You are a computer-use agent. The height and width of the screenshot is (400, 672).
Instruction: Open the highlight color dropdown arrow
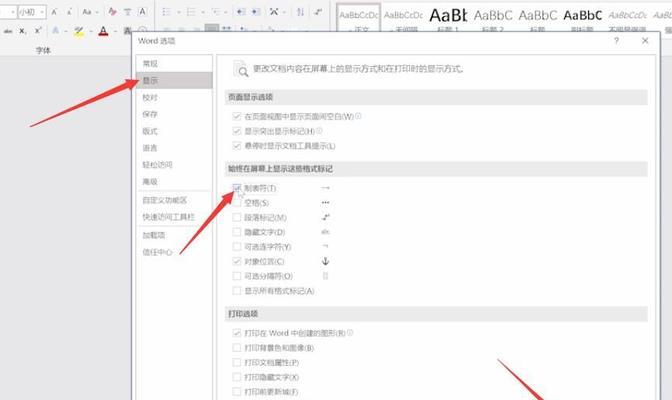(90, 31)
